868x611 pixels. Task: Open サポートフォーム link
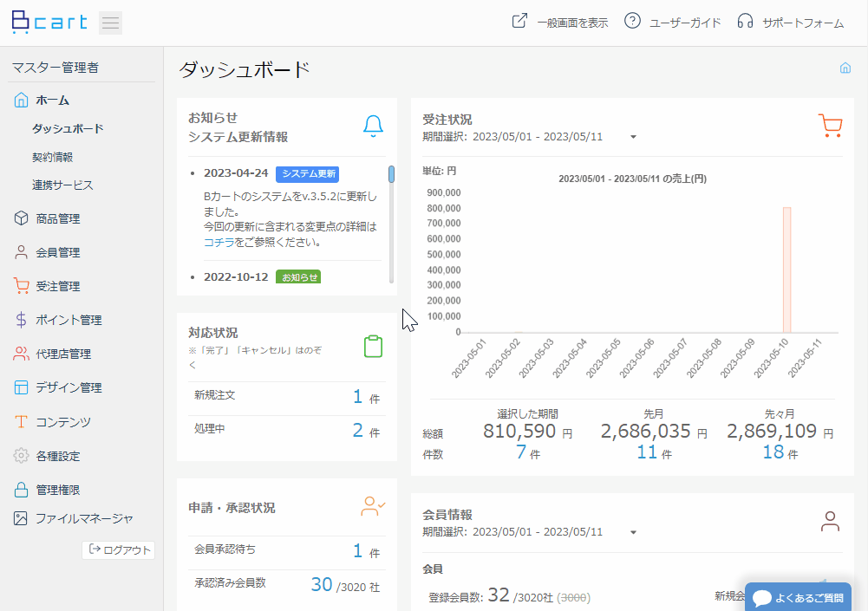(x=803, y=23)
